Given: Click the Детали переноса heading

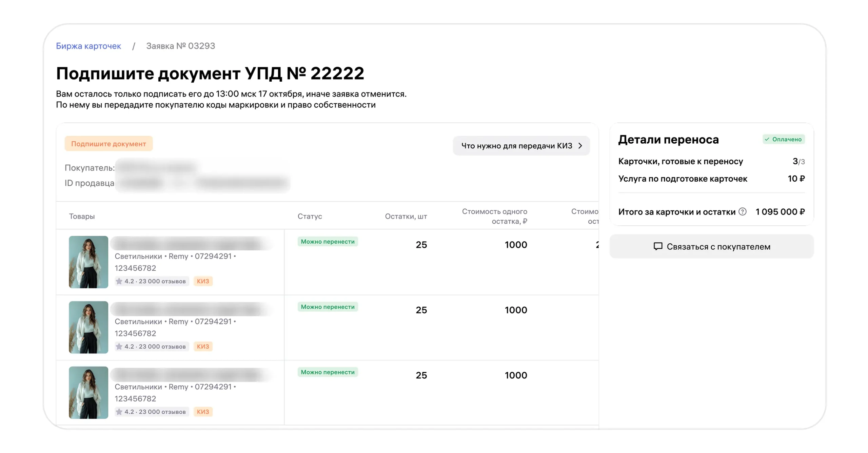Looking at the screenshot, I should [668, 140].
